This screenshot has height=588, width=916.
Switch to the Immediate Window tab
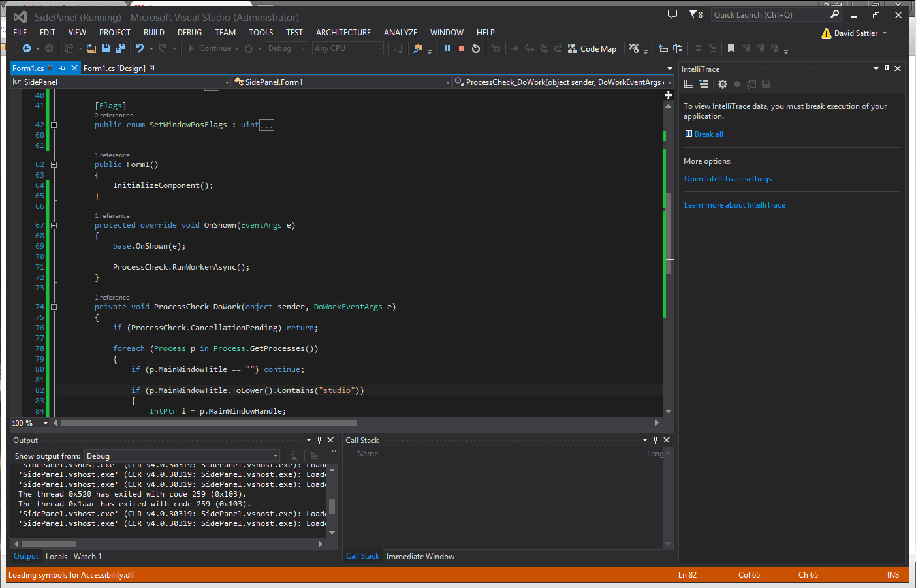[x=420, y=557]
